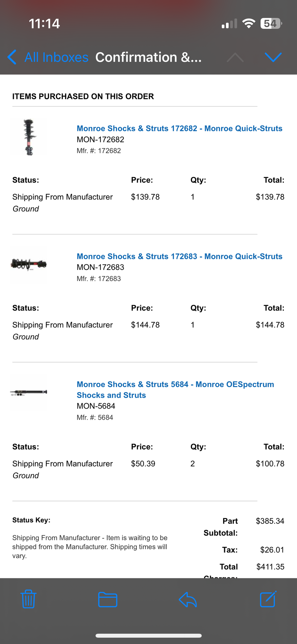Open Monroe 172682 Quick-Struts product link

(x=179, y=128)
